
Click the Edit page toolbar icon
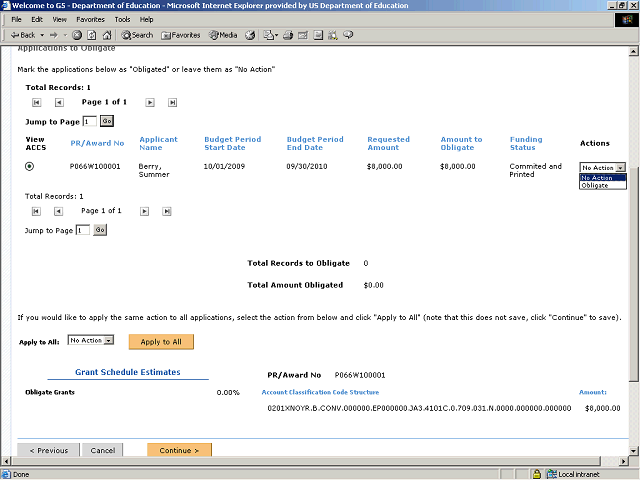[303, 35]
